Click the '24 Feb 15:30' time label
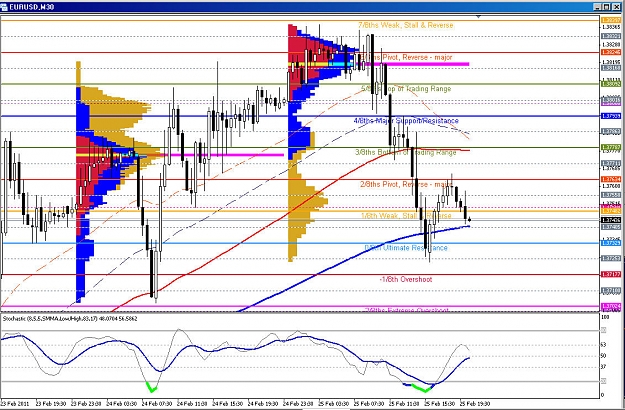 click(x=228, y=404)
